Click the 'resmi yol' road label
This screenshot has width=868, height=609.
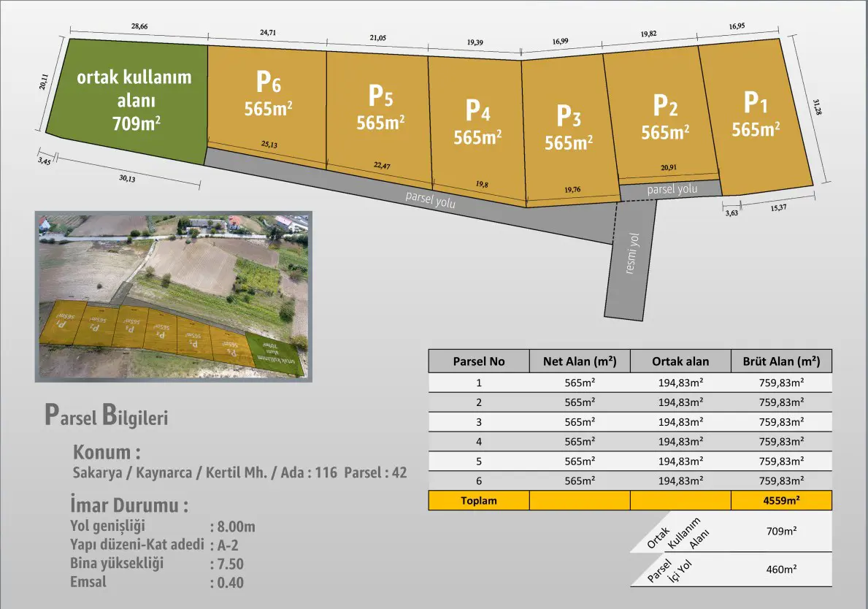pyautogui.click(x=631, y=253)
